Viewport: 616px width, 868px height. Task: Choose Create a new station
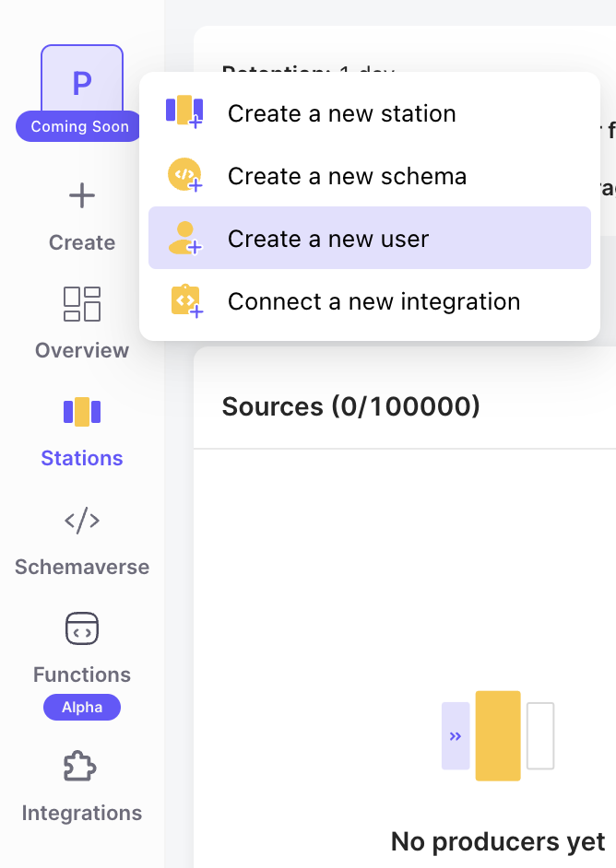point(370,113)
